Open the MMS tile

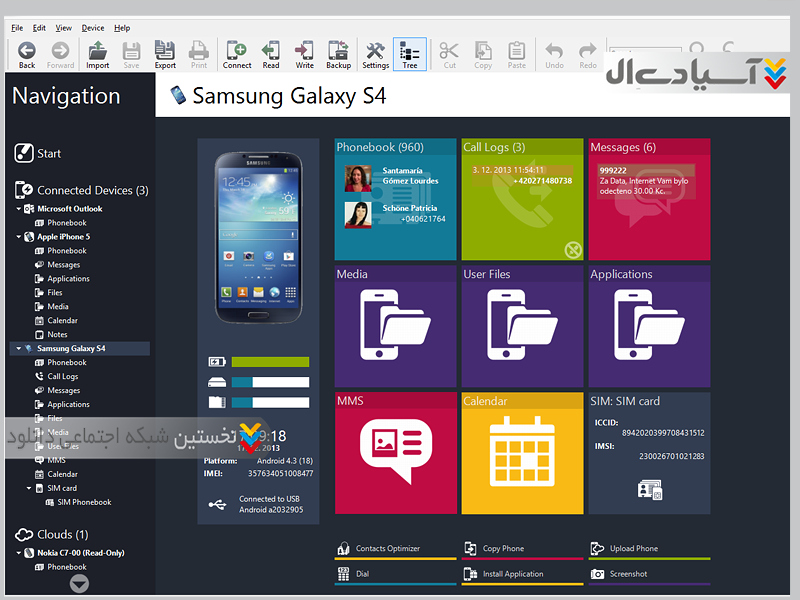(395, 452)
